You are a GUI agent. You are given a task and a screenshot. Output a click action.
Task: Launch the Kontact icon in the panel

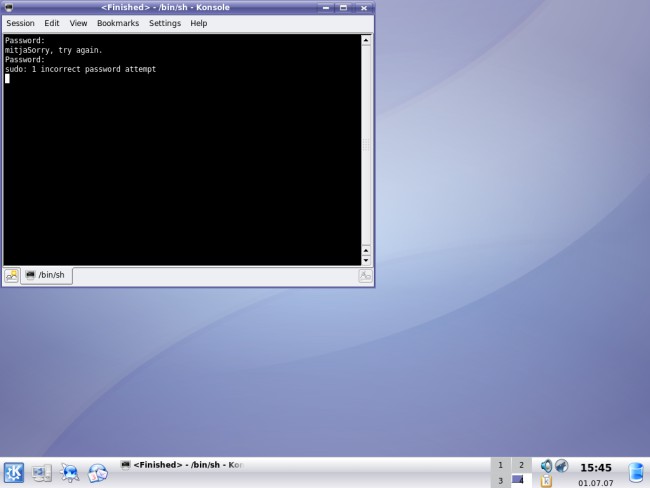tap(97, 473)
